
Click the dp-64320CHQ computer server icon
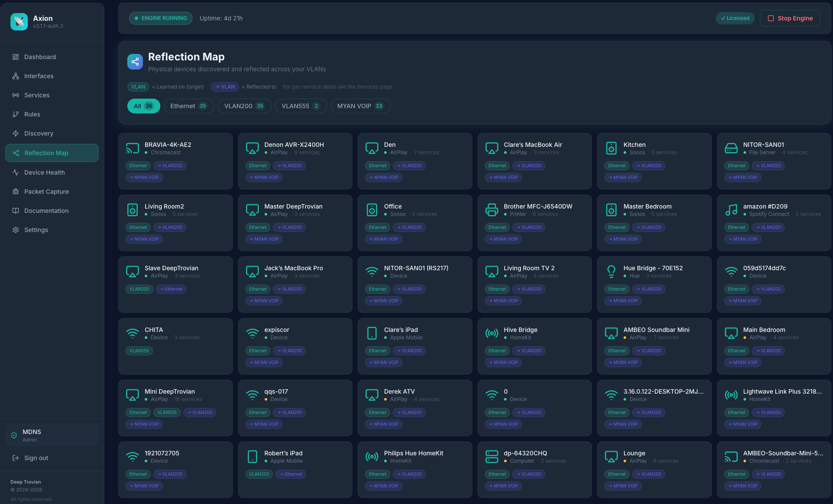[x=491, y=457]
